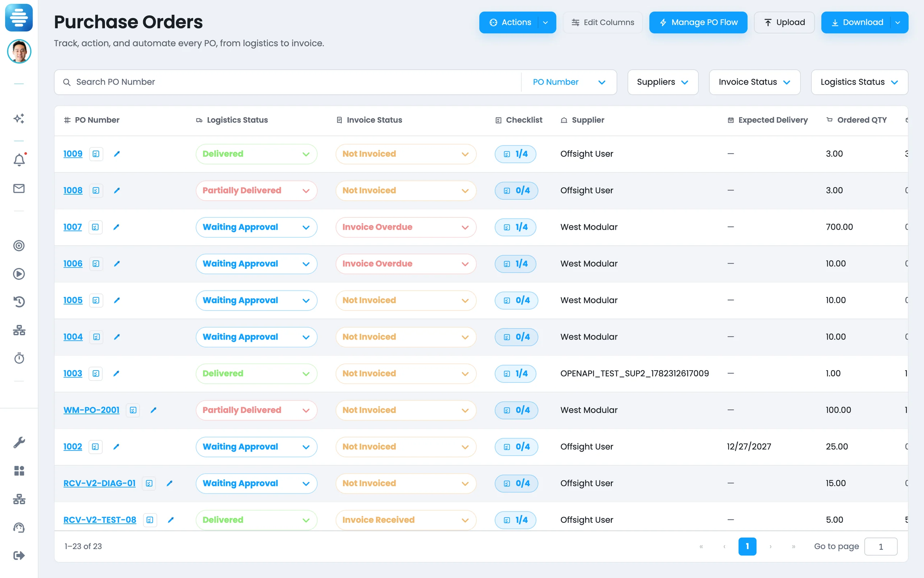924x578 pixels.
Task: Open the user profile avatar
Action: click(19, 51)
